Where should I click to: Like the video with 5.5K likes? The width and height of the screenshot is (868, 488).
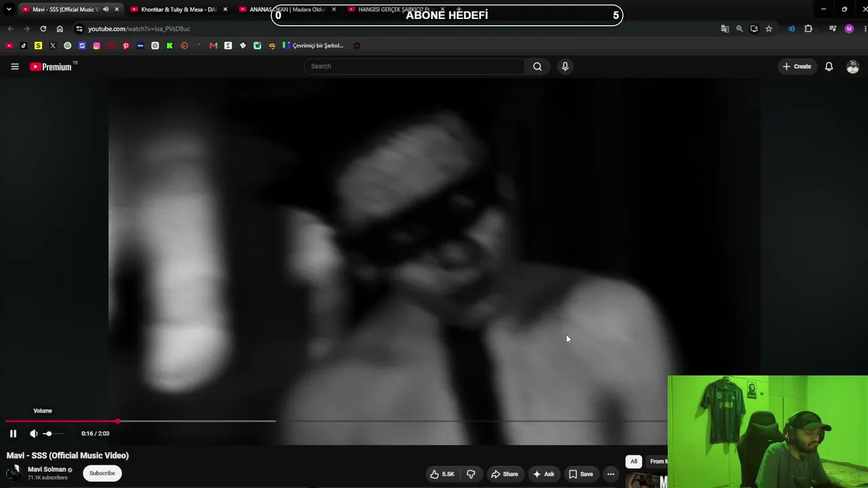tap(441, 474)
